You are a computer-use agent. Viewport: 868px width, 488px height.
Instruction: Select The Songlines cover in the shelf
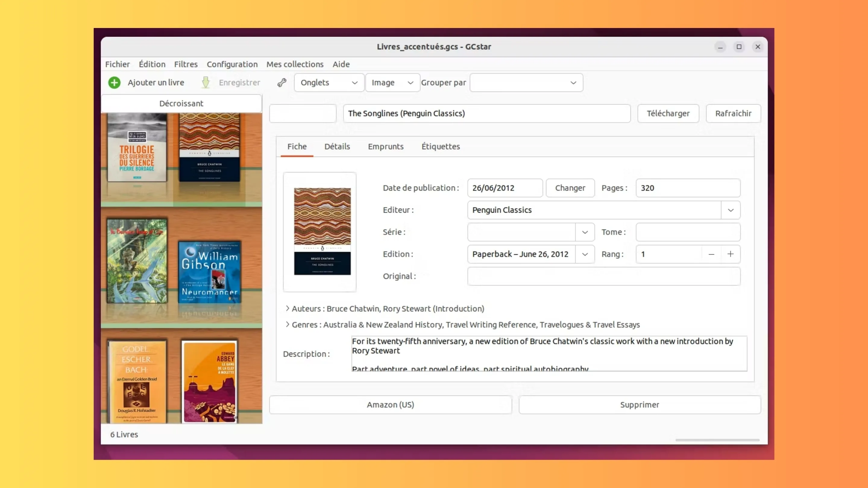(209, 147)
